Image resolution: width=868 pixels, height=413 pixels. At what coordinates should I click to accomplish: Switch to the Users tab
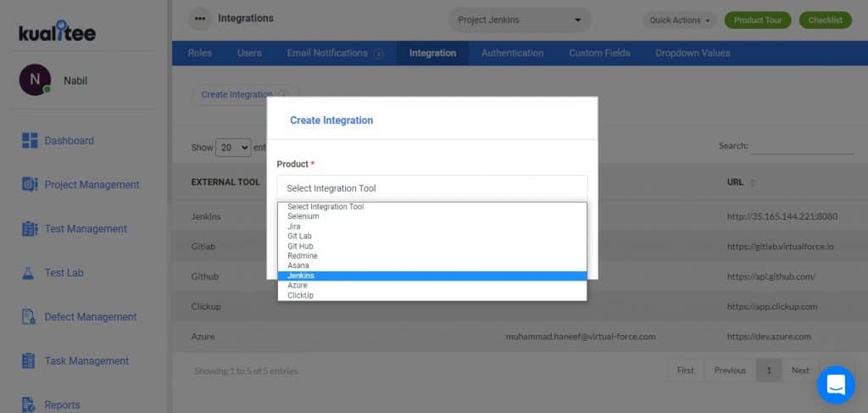pos(249,53)
